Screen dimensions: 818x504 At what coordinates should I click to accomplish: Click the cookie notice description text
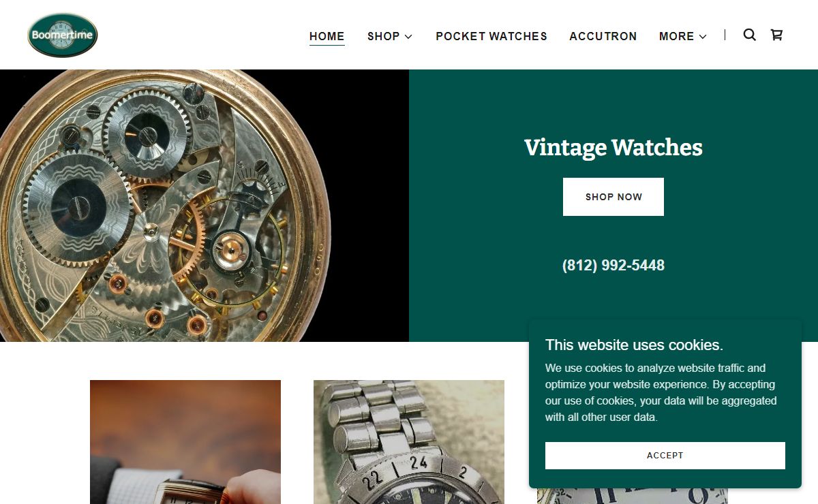click(661, 392)
